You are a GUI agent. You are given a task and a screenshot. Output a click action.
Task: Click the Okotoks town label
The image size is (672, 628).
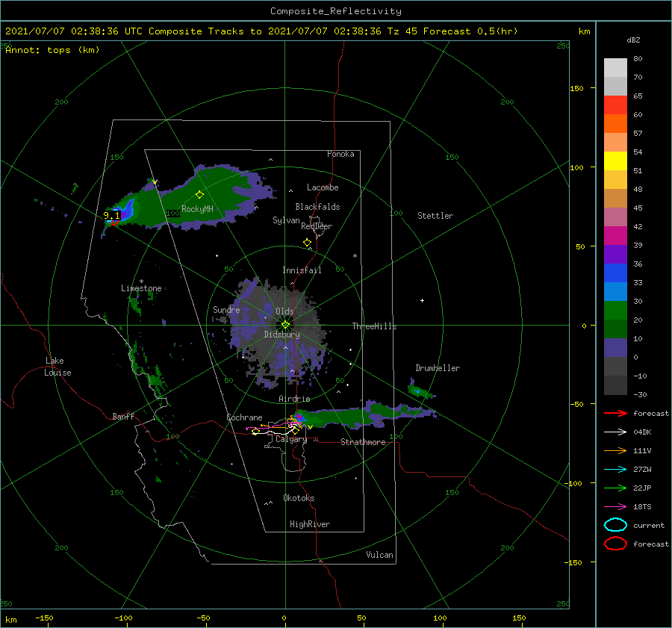click(x=299, y=498)
